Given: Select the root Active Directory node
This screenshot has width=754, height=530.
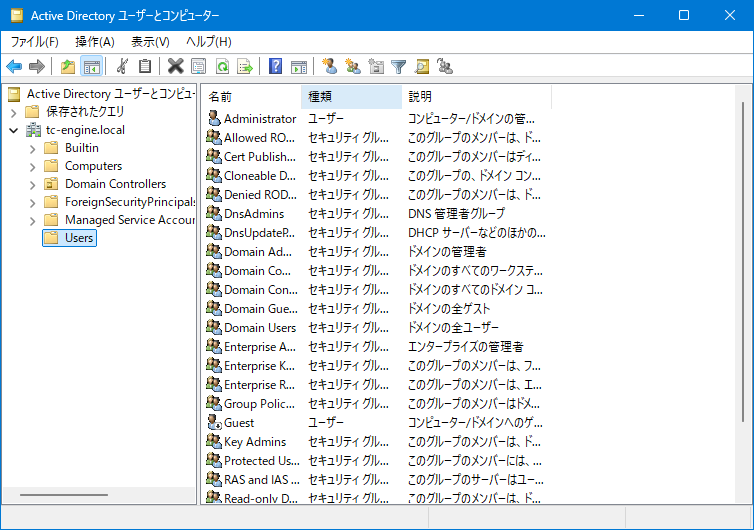Looking at the screenshot, I should coord(111,94).
